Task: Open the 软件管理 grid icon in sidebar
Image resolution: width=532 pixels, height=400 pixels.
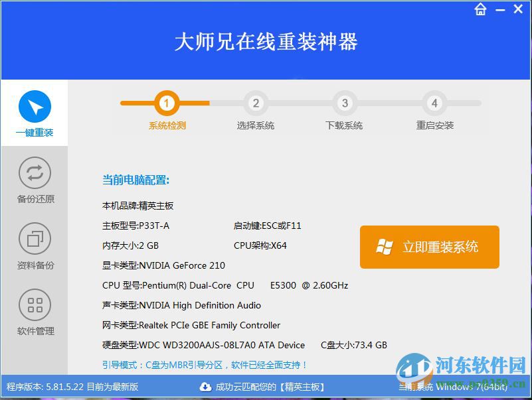Action: tap(34, 306)
